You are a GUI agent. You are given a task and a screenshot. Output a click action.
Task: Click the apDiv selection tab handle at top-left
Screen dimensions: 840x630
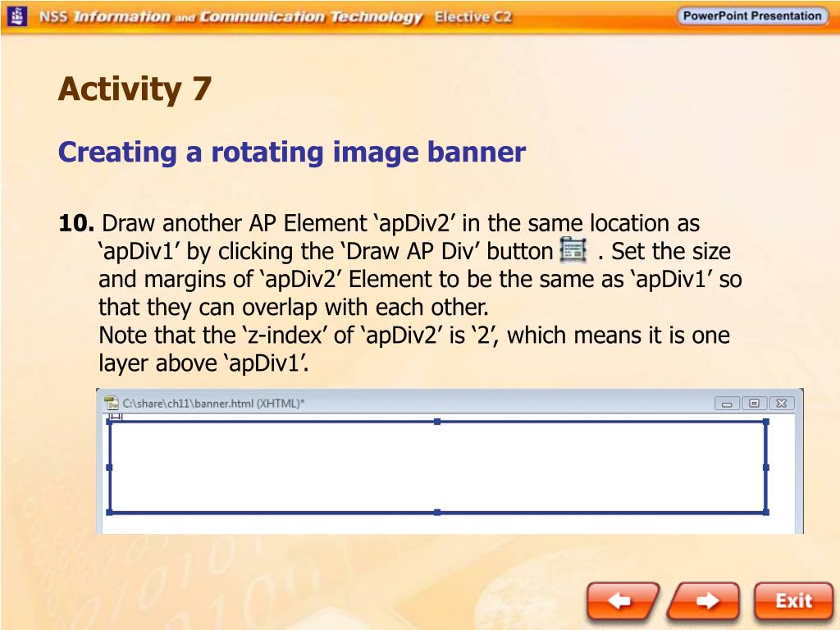click(x=116, y=416)
